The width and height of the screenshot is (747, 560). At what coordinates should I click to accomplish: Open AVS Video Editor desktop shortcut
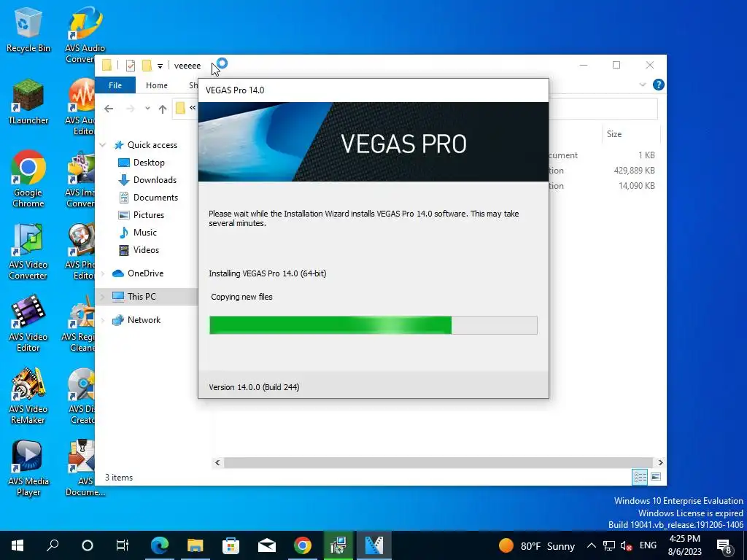click(28, 324)
